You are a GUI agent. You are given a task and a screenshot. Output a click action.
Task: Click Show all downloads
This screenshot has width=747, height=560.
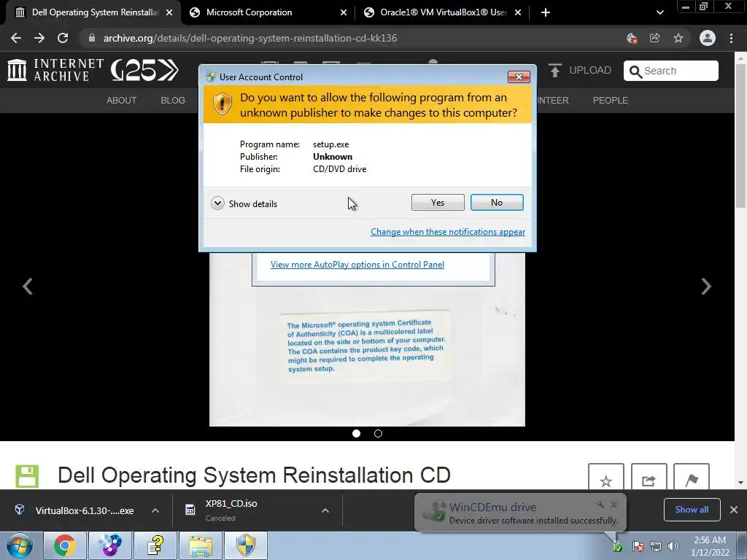pyautogui.click(x=692, y=510)
